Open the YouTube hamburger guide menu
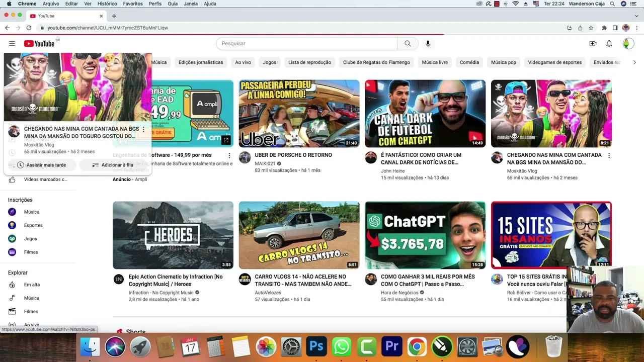 (x=12, y=44)
